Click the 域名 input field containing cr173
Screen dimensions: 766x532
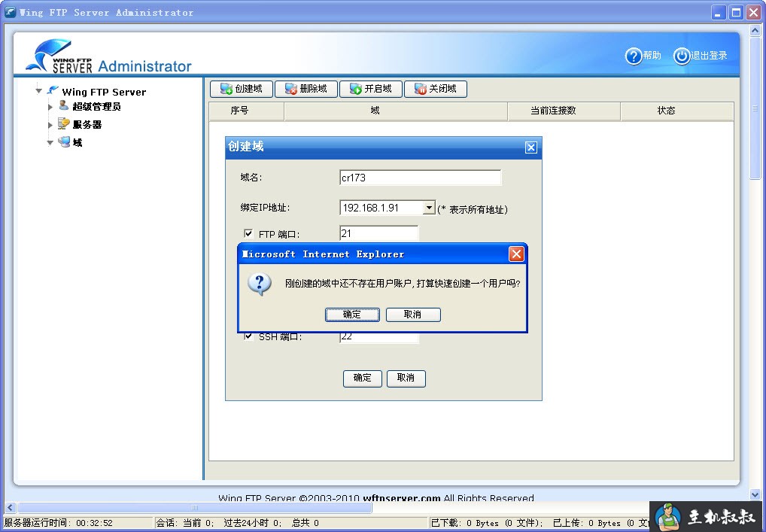coord(420,178)
